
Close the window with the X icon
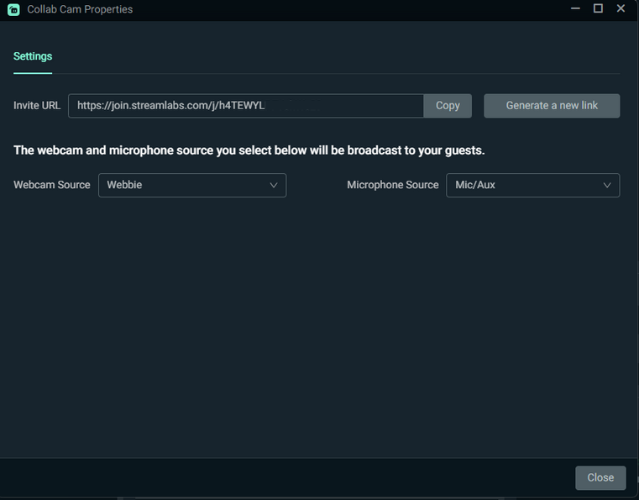coord(624,9)
